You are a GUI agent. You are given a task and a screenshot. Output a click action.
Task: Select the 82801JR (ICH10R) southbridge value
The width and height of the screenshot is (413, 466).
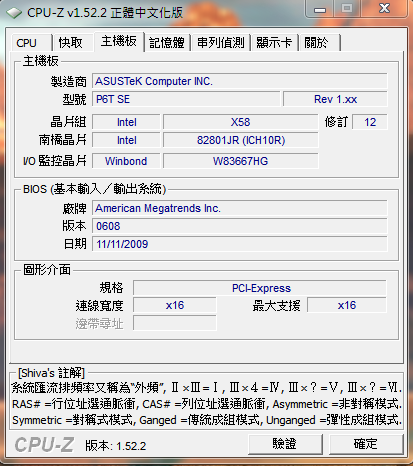pyautogui.click(x=240, y=140)
